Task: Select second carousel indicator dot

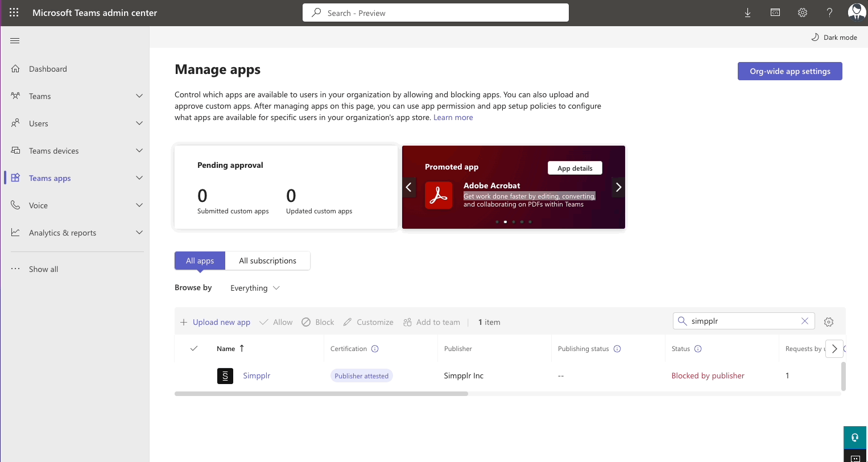Action: coord(505,222)
